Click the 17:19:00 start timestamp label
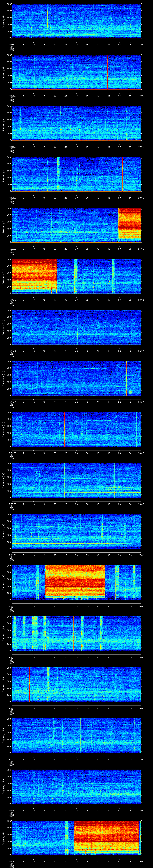Screen dimensions: 153x868 [x=12, y=198]
